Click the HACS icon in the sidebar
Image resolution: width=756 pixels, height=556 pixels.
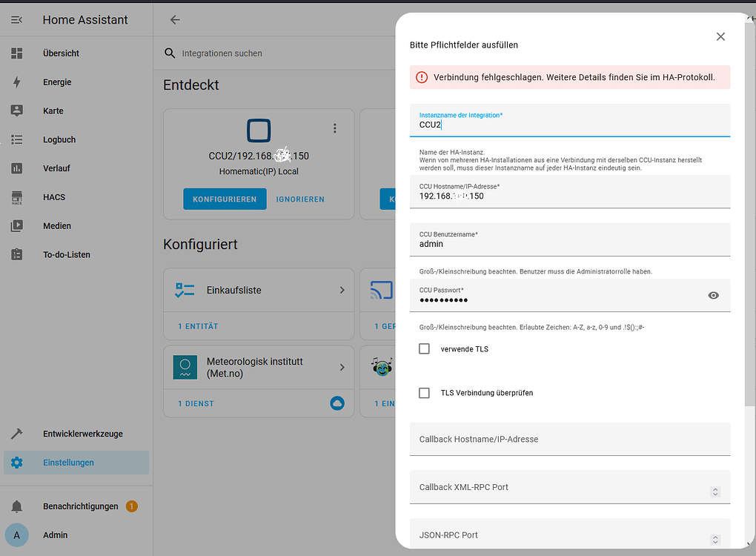pos(16,196)
